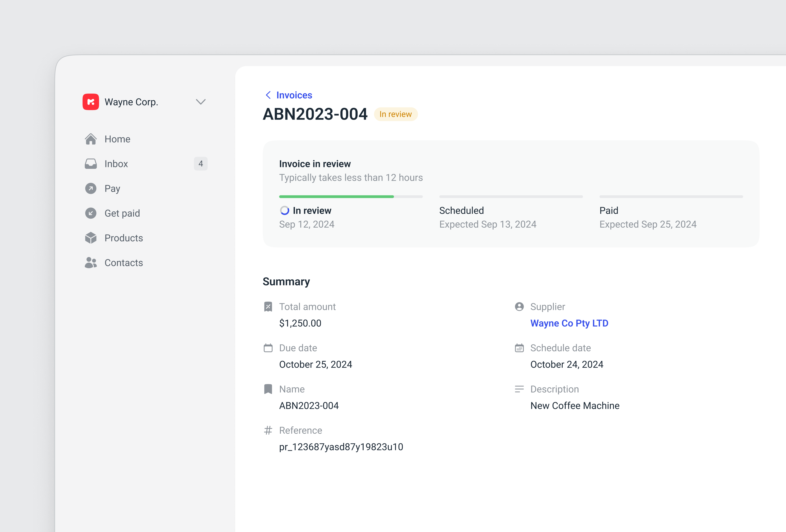This screenshot has height=532, width=786.
Task: Click the Paid step progress bar
Action: click(x=671, y=196)
